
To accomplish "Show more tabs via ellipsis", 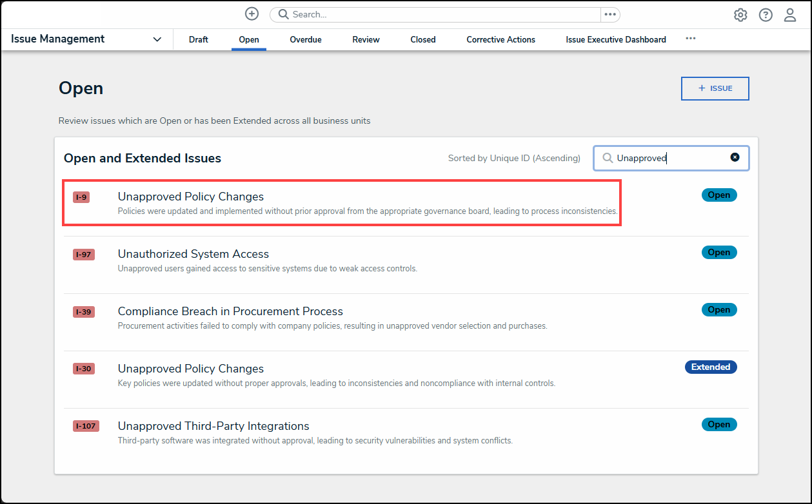I will pyautogui.click(x=690, y=39).
